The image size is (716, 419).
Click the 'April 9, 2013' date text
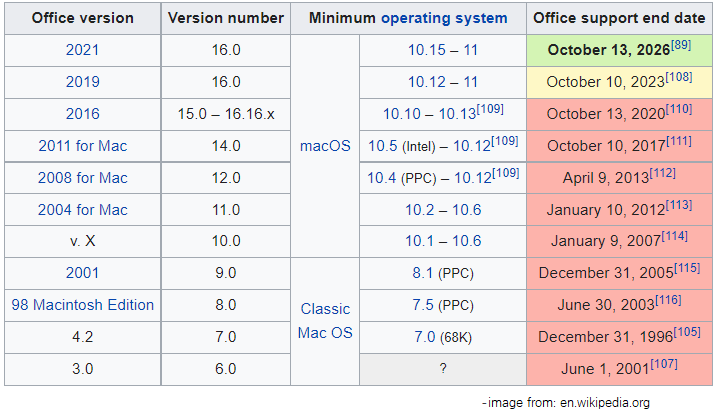[606, 178]
